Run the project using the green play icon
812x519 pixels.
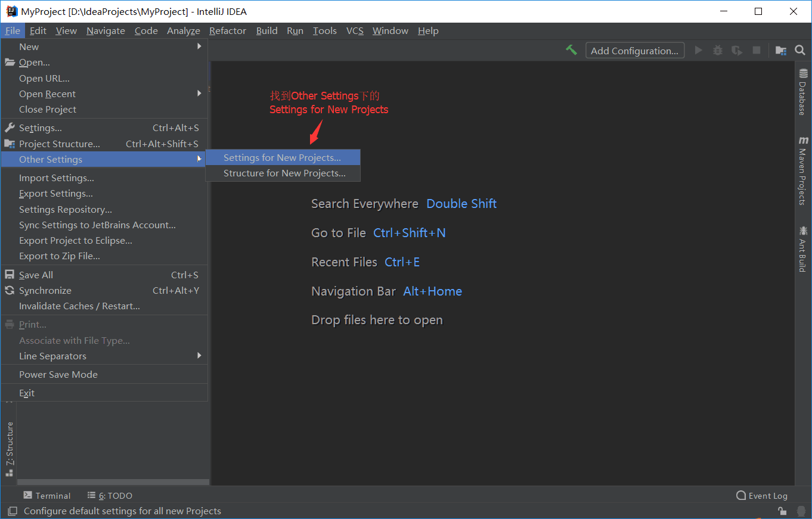click(x=698, y=50)
